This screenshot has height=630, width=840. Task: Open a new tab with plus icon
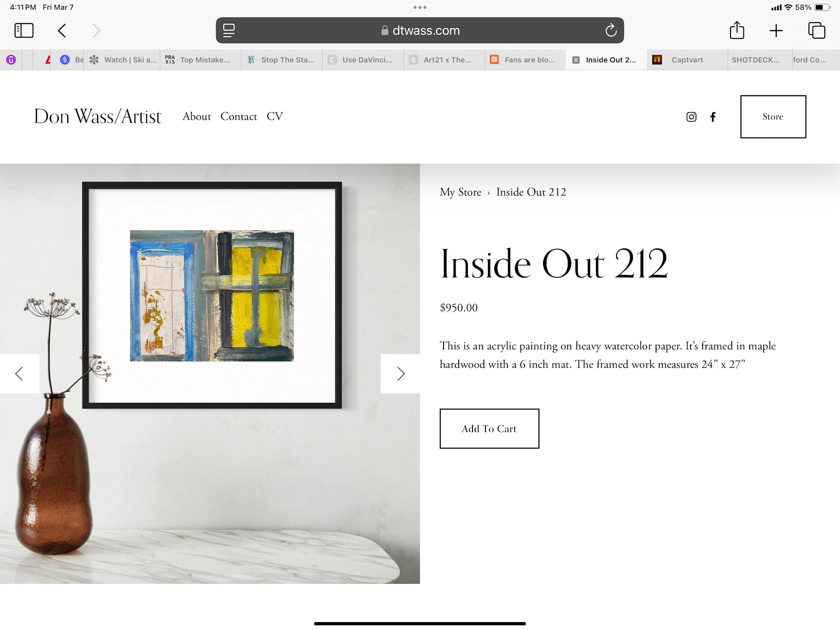pos(776,30)
